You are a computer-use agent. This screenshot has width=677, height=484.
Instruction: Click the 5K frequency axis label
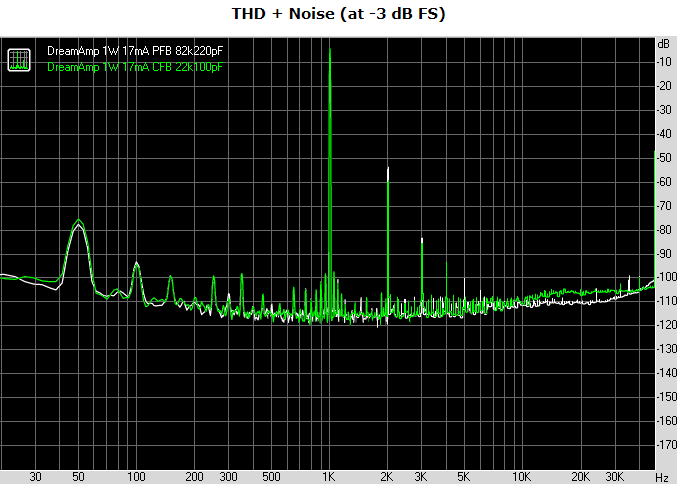click(x=464, y=477)
